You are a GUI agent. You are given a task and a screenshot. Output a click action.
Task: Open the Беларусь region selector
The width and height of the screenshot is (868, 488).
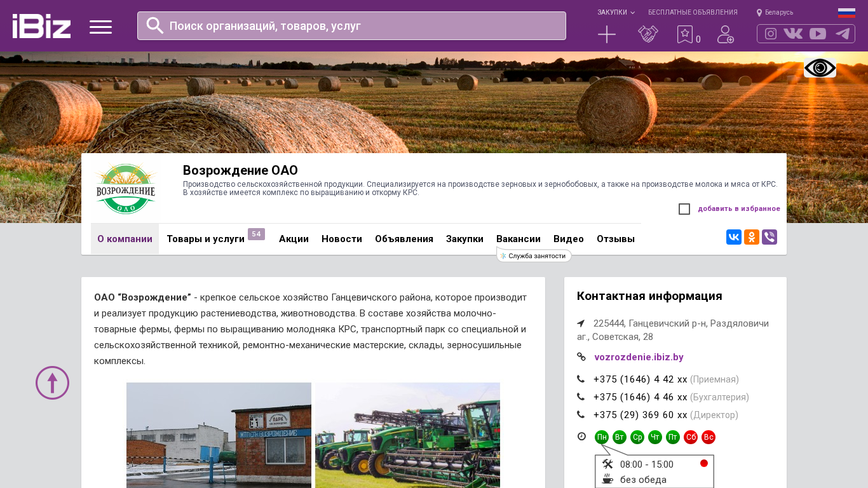pos(775,13)
